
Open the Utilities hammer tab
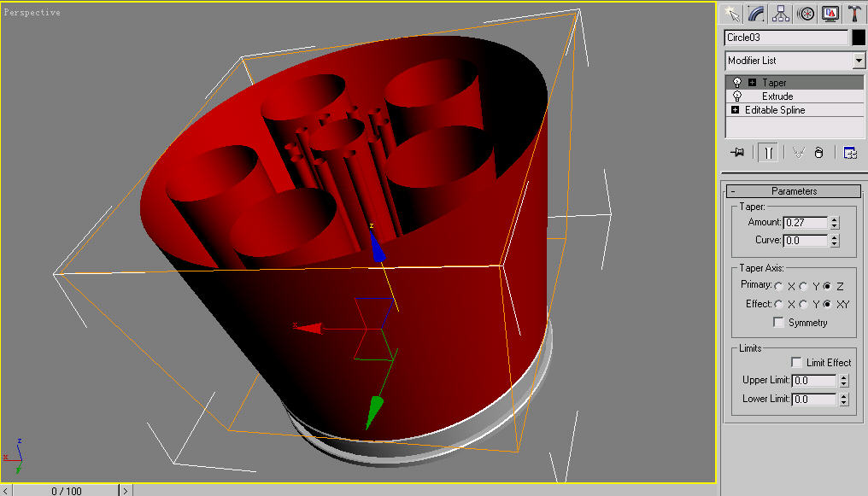tap(854, 14)
